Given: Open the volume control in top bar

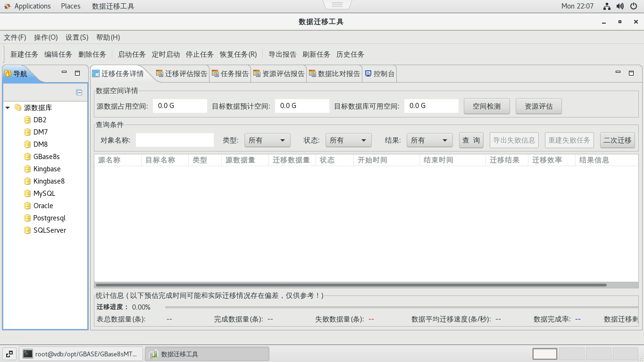Looking at the screenshot, I should [620, 6].
